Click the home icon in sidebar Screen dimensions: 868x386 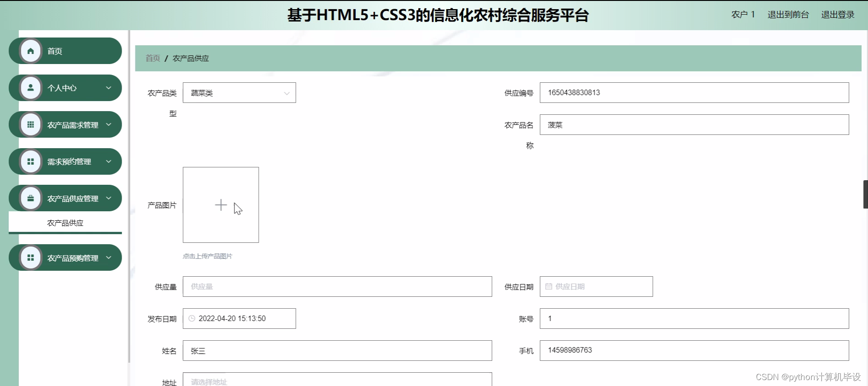click(x=31, y=51)
